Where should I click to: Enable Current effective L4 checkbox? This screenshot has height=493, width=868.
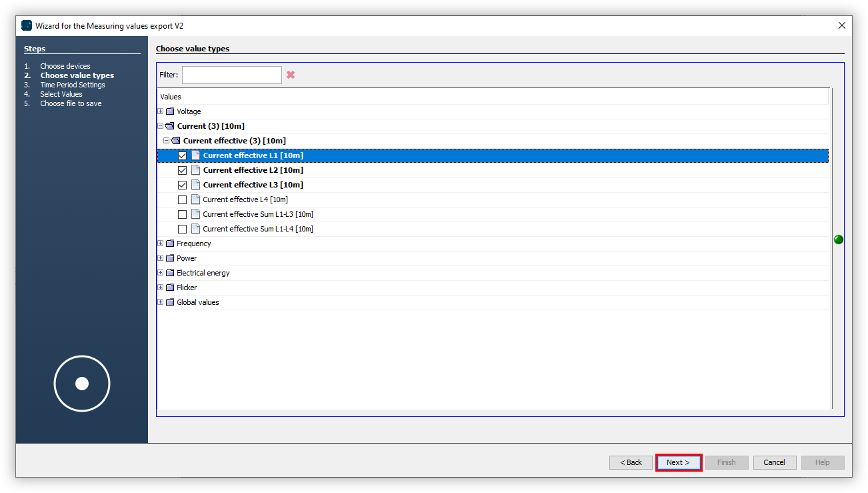[183, 199]
